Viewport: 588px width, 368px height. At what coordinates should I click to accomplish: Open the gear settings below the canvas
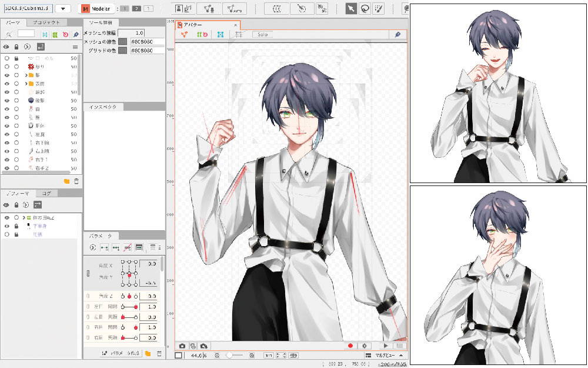(x=364, y=346)
